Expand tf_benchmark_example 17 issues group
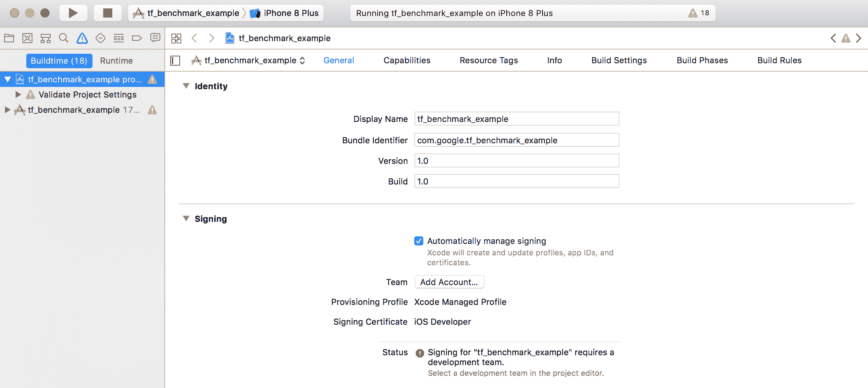The width and height of the screenshot is (868, 388). (x=7, y=110)
